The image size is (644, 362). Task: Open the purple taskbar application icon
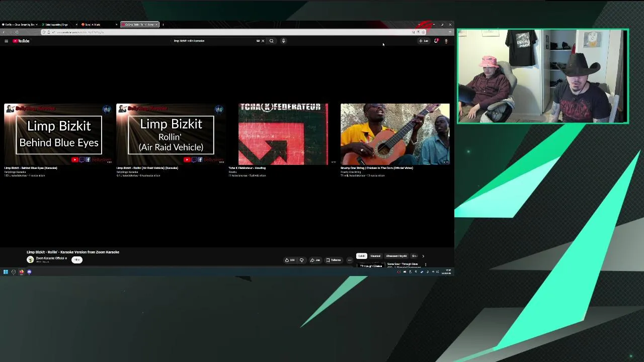[29, 272]
